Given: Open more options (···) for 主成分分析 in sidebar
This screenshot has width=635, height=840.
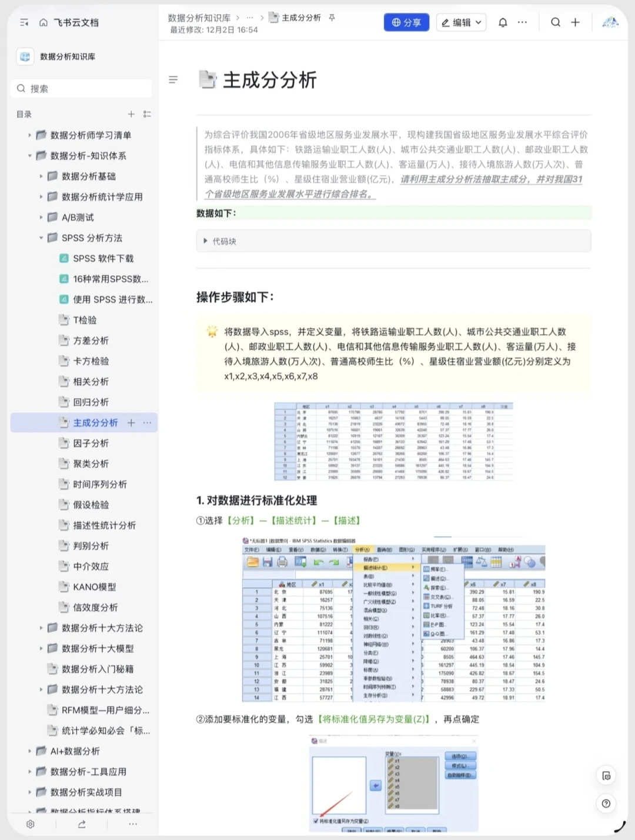Looking at the screenshot, I should (x=147, y=422).
